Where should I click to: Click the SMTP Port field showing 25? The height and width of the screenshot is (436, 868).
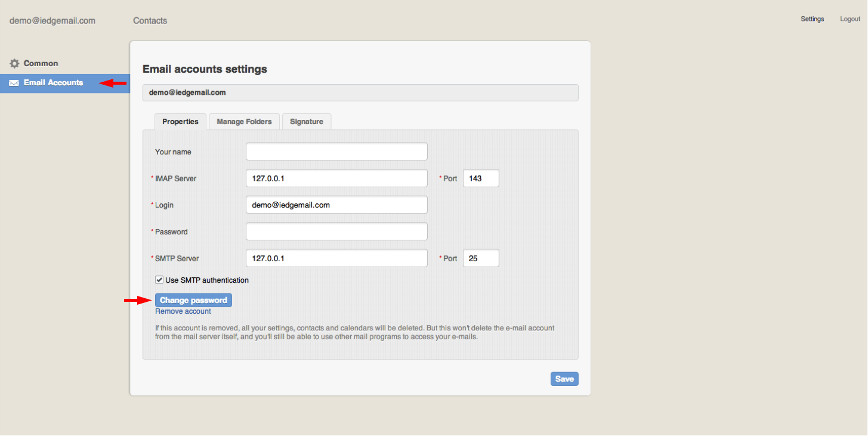coord(481,258)
